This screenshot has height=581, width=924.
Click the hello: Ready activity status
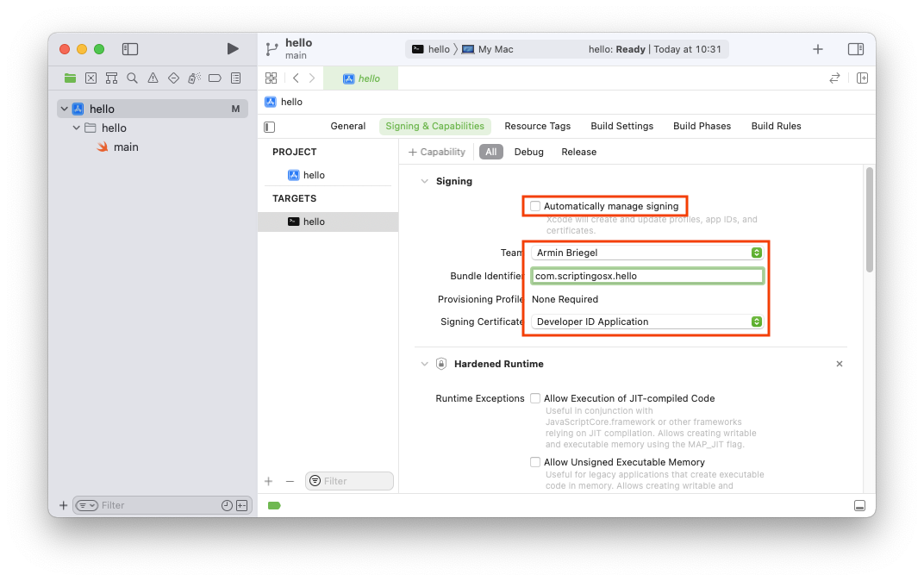654,49
